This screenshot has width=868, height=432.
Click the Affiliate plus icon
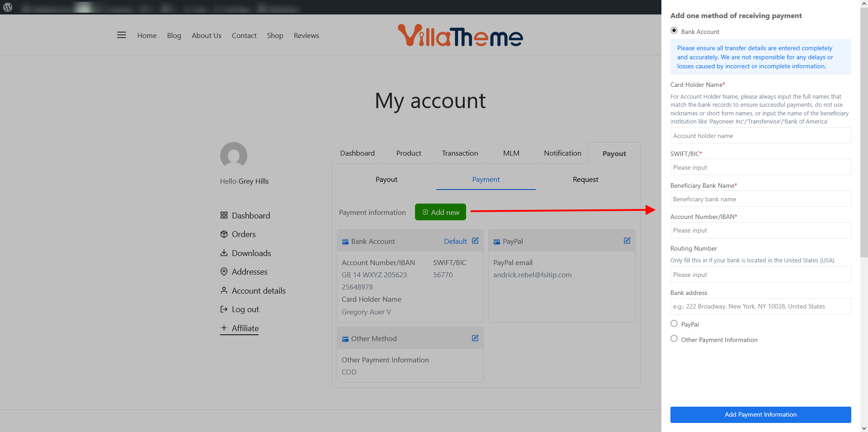(224, 328)
